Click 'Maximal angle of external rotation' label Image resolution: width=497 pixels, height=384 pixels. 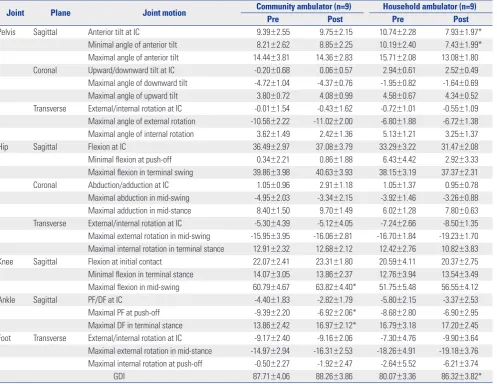point(142,121)
